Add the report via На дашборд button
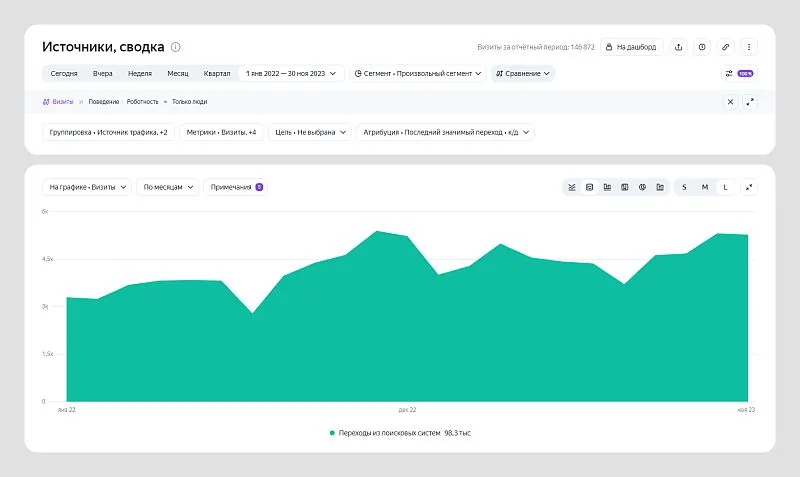This screenshot has height=477, width=800. [631, 47]
